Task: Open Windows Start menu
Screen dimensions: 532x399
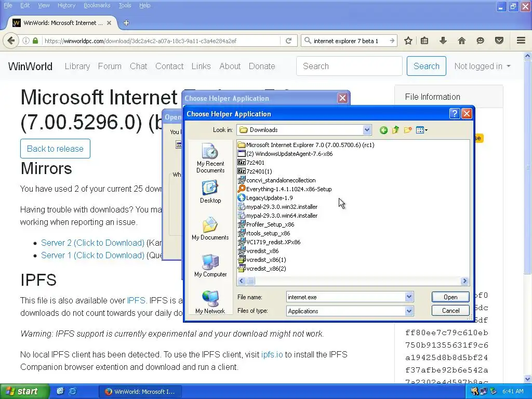Action: (25, 391)
